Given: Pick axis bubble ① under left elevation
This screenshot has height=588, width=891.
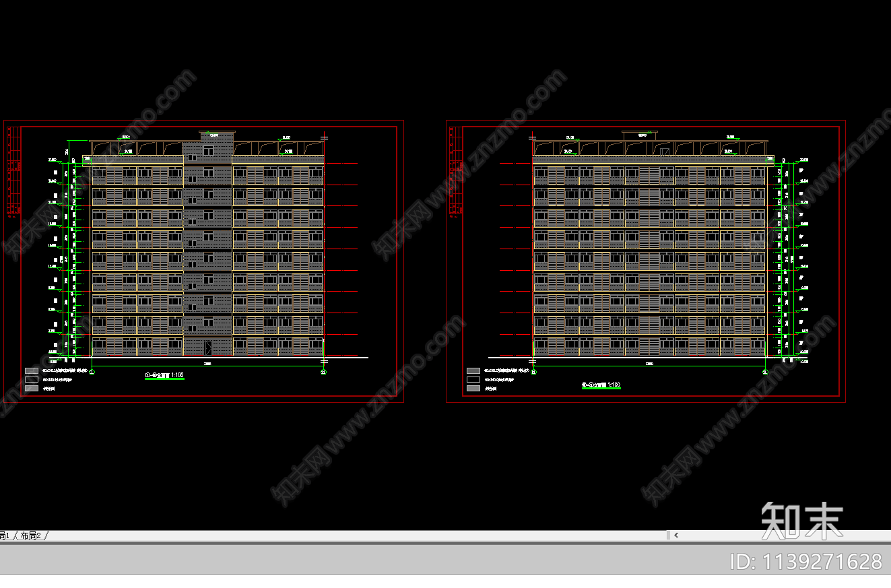Looking at the screenshot, I should (92, 372).
